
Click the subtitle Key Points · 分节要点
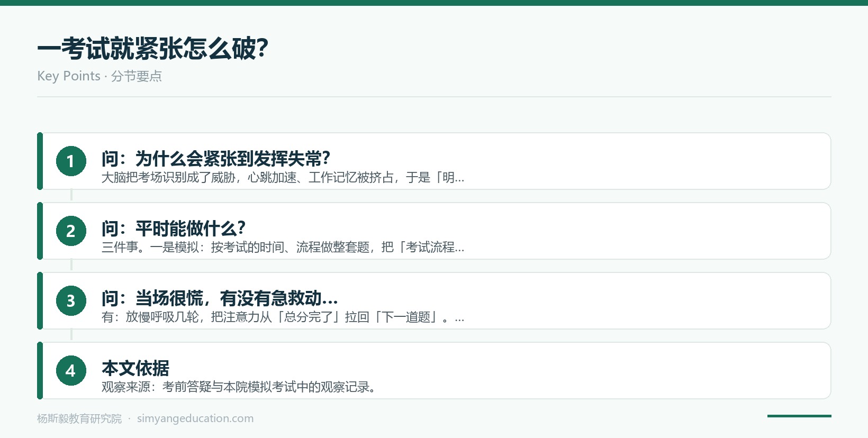coord(100,76)
